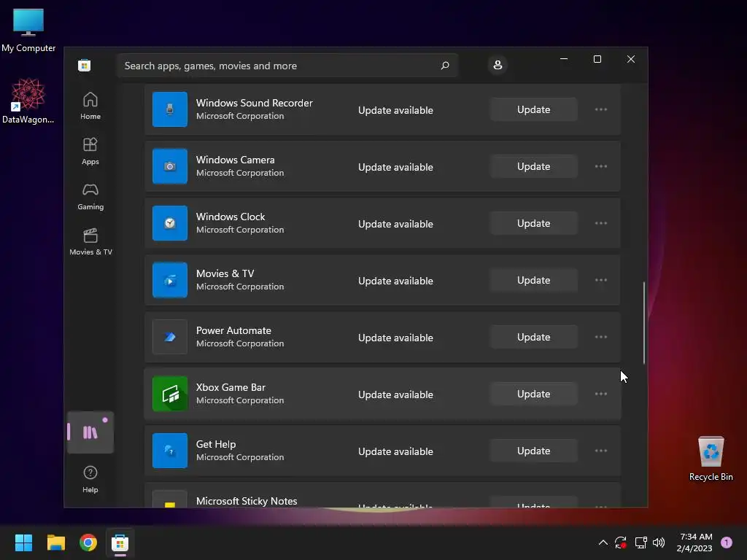This screenshot has height=560, width=747.
Task: Open more options for Windows Camera
Action: pyautogui.click(x=601, y=166)
